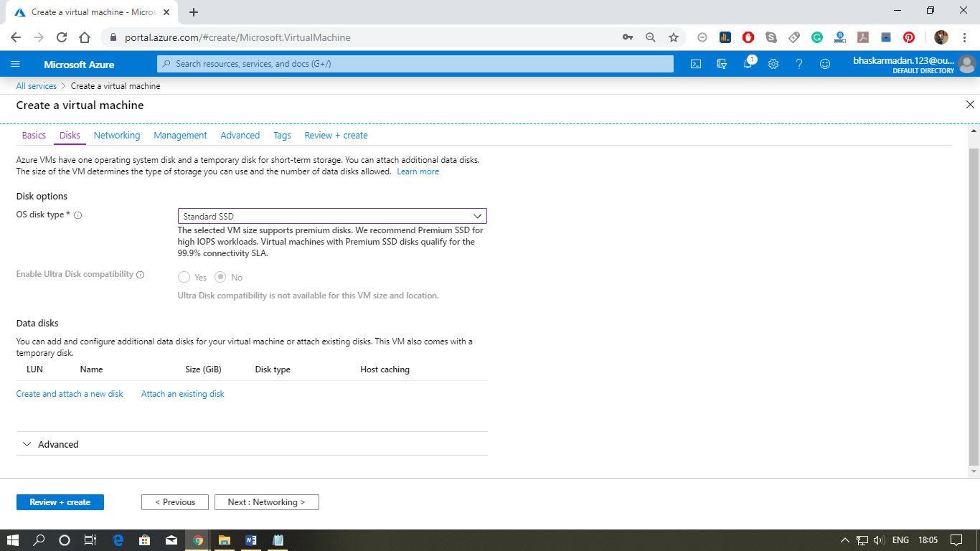Open the portal menu hamburger icon
980x551 pixels.
coord(15,64)
